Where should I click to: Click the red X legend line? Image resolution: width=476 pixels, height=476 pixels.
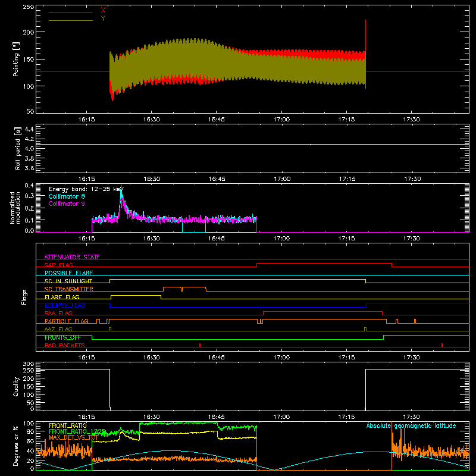(71, 12)
